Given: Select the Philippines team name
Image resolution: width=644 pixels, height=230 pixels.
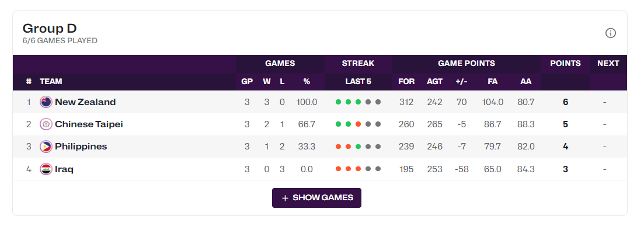Looking at the screenshot, I should coord(81,146).
